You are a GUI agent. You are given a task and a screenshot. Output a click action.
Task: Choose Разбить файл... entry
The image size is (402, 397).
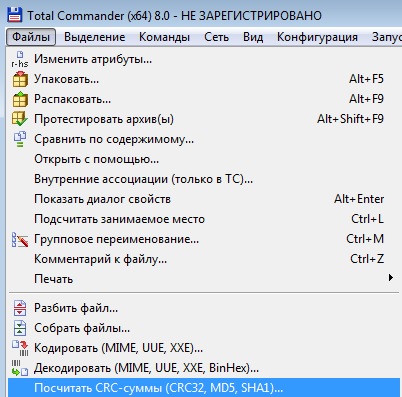tap(204, 308)
